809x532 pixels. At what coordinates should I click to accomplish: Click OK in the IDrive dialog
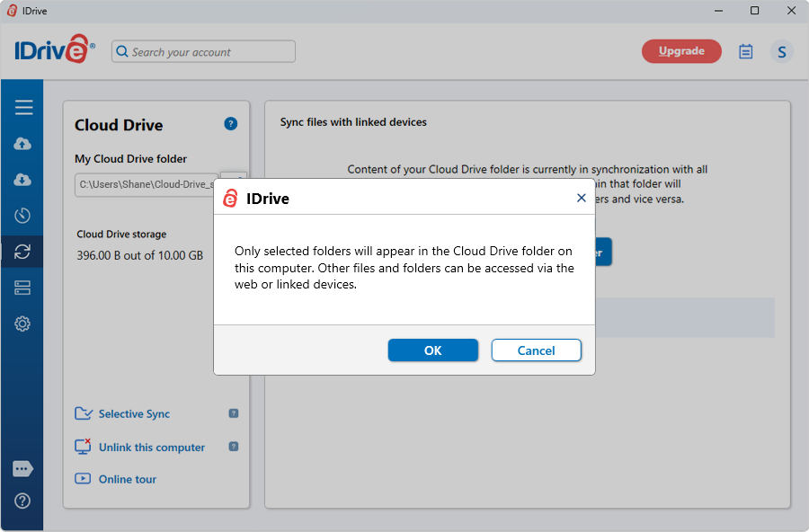[x=433, y=350]
